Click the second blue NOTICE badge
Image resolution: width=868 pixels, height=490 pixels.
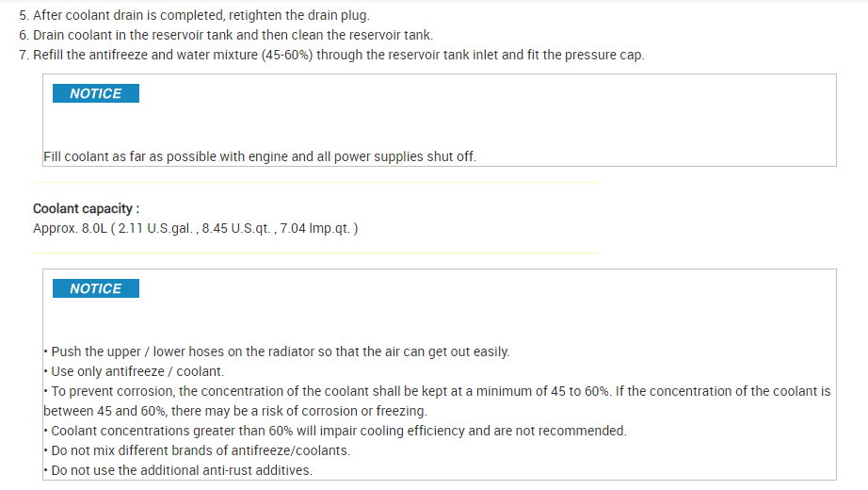[x=95, y=288]
